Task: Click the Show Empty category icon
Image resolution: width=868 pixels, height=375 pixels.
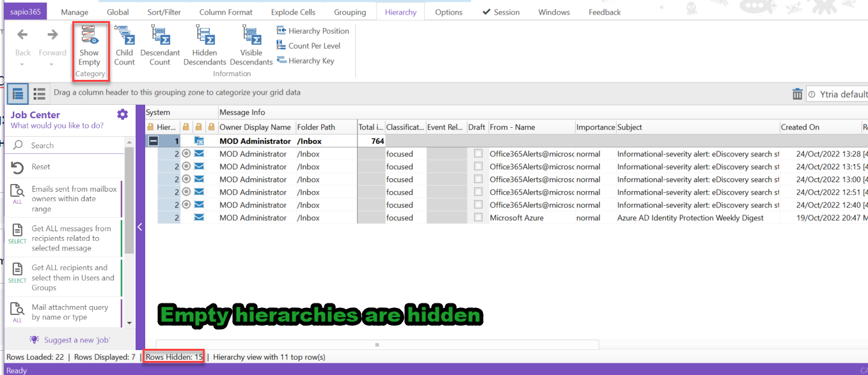Action: pos(90,37)
